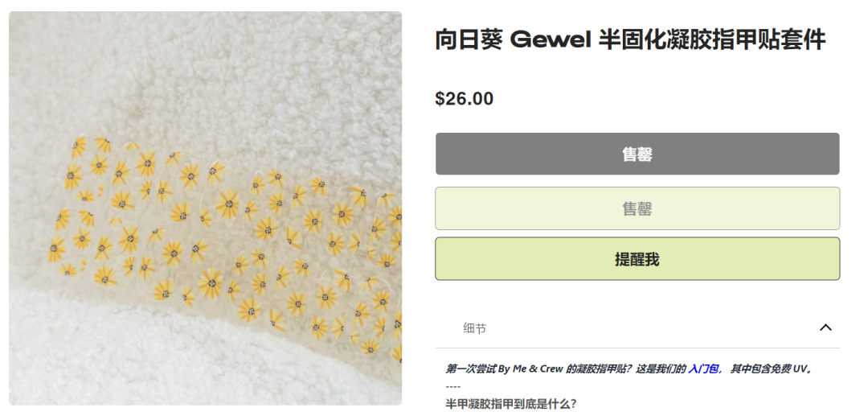Click the product title 向日葵 Gewel 半固化凝胶指甲贴套件

[630, 40]
